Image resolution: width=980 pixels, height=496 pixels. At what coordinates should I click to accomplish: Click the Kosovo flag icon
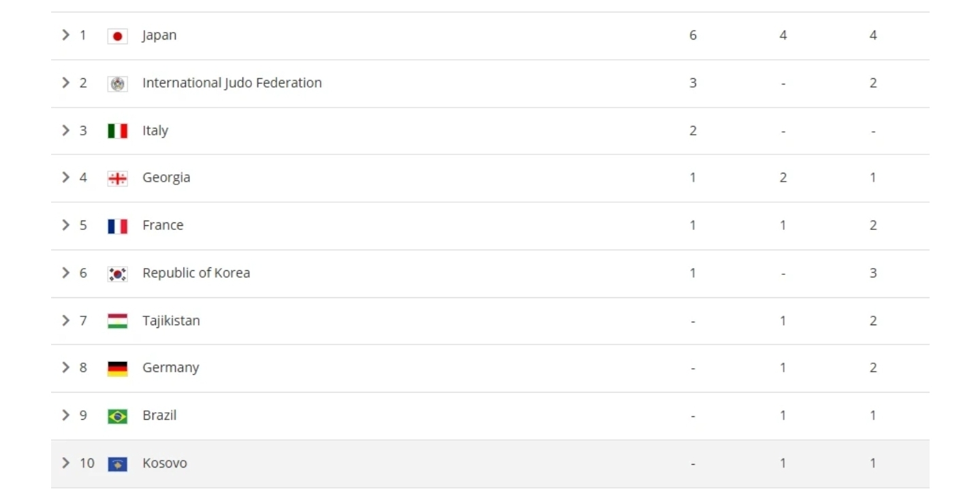[x=117, y=464]
